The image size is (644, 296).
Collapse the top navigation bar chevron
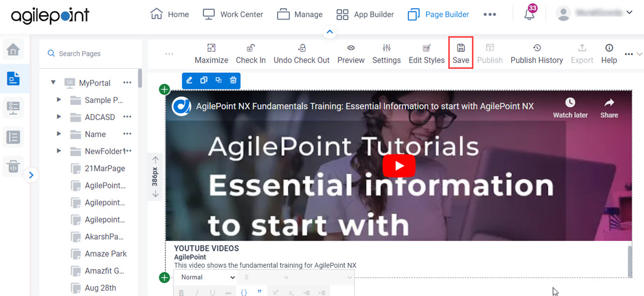330,32
